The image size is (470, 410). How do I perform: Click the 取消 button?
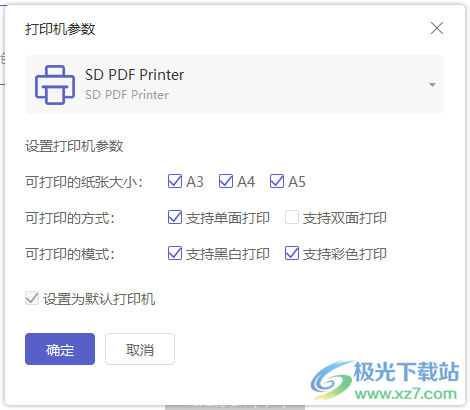(140, 349)
